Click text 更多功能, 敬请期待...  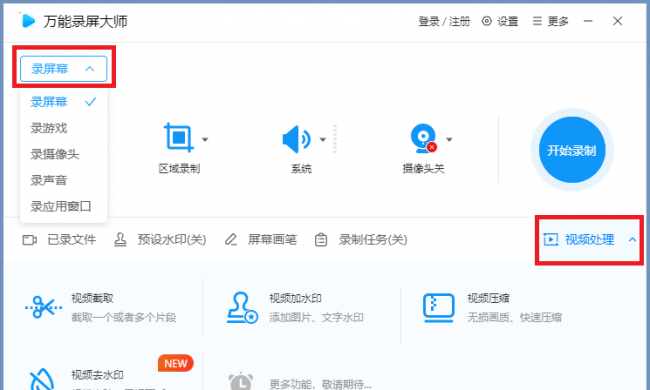coord(320,384)
